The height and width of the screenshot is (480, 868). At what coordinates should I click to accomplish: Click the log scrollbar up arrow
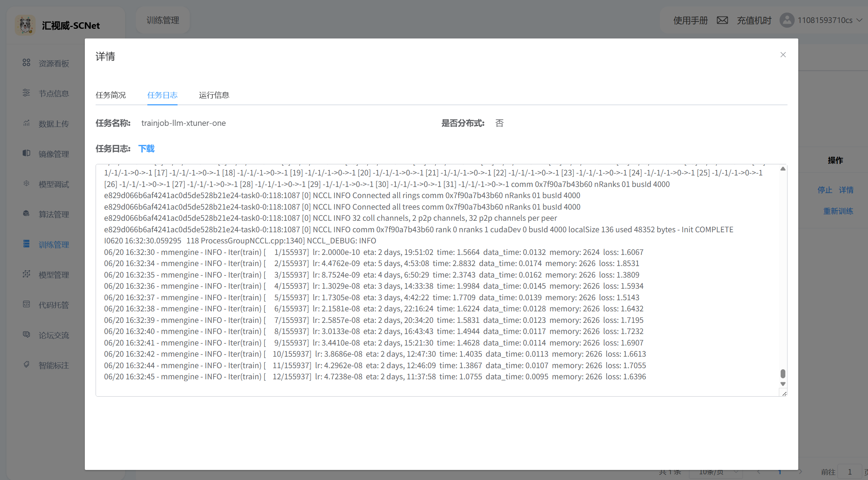(x=783, y=169)
